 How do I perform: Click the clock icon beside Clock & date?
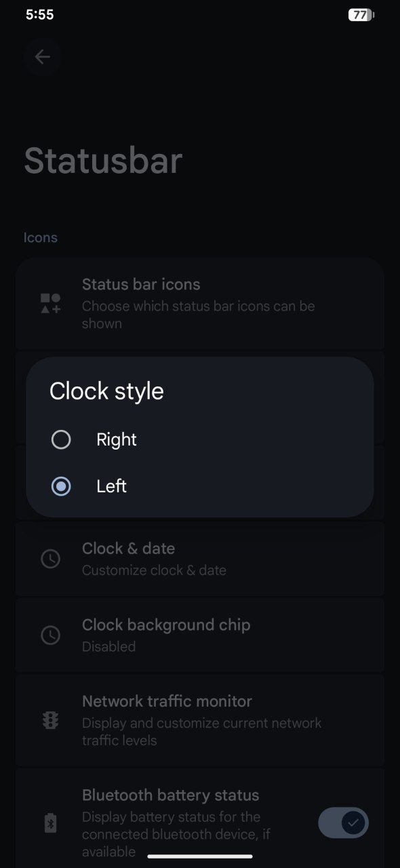(x=51, y=559)
